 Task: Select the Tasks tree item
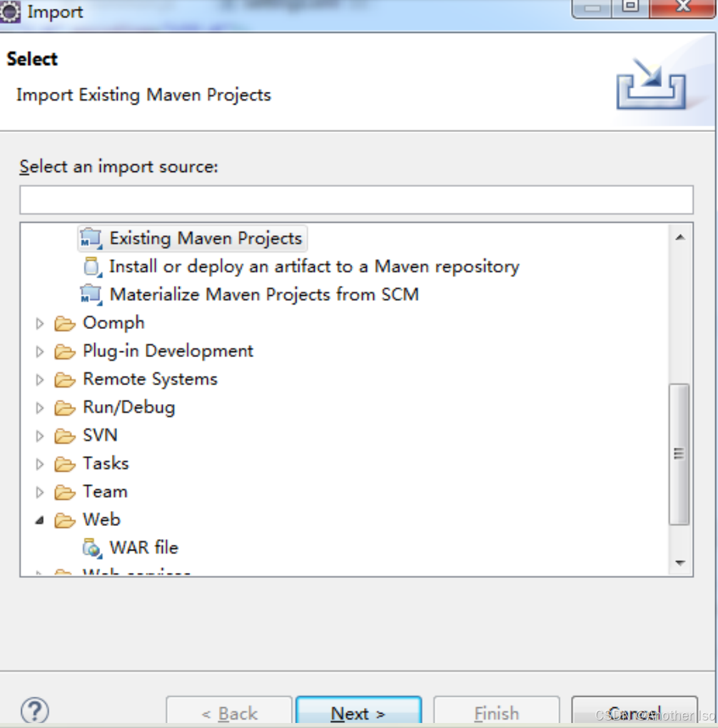click(106, 464)
